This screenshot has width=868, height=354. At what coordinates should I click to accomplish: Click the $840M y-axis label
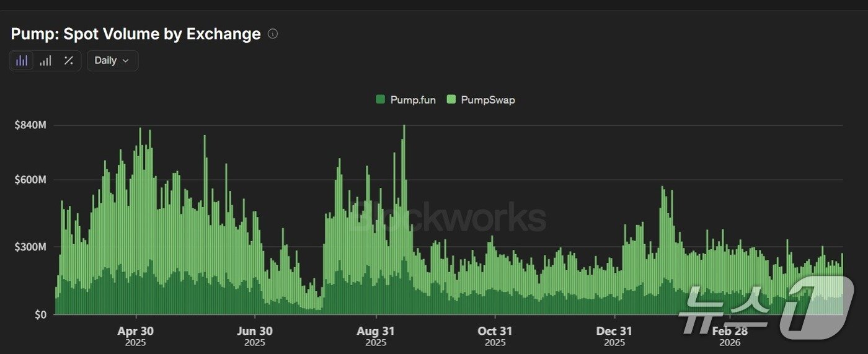click(x=30, y=125)
